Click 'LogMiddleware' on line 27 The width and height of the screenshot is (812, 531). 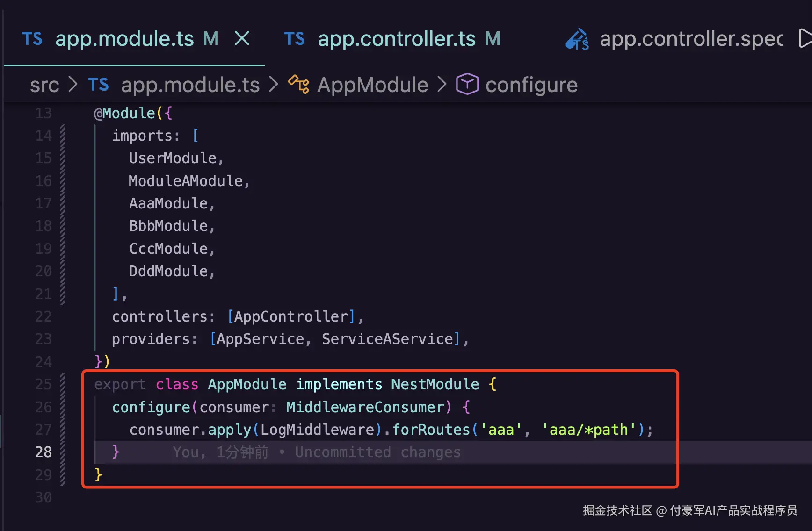point(318,430)
